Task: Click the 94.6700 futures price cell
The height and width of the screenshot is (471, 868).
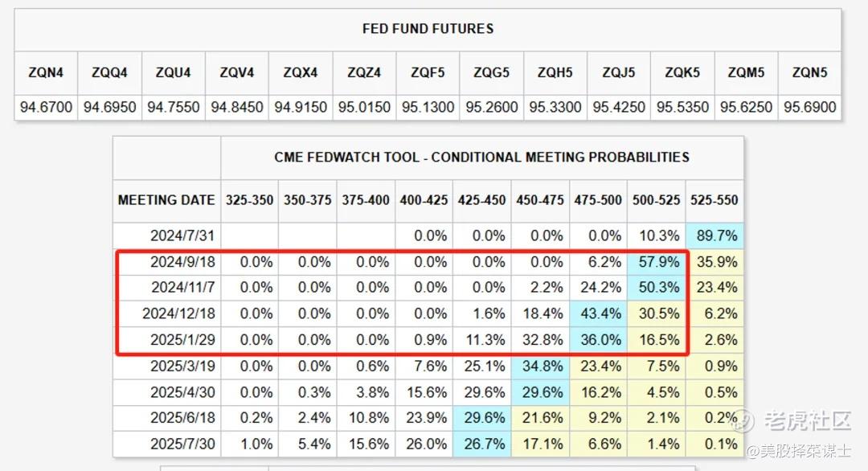Action: coord(46,107)
